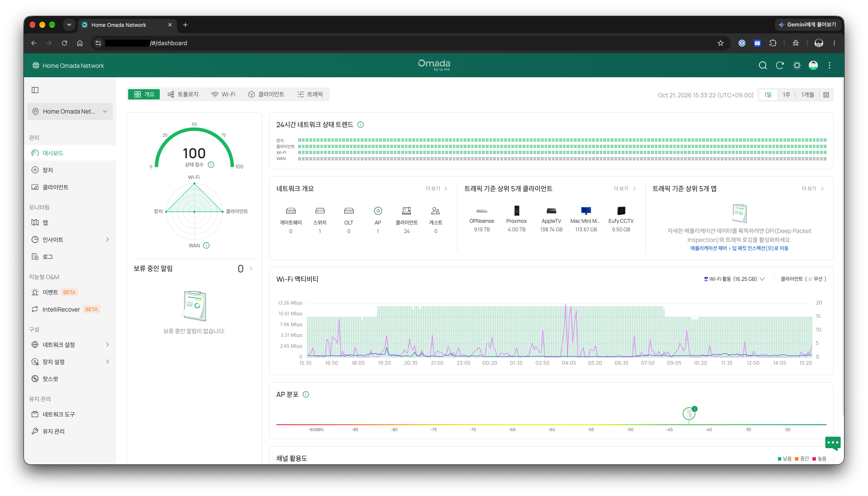Expand 보류 중인 알림 arrow
868x496 pixels.
coord(251,268)
